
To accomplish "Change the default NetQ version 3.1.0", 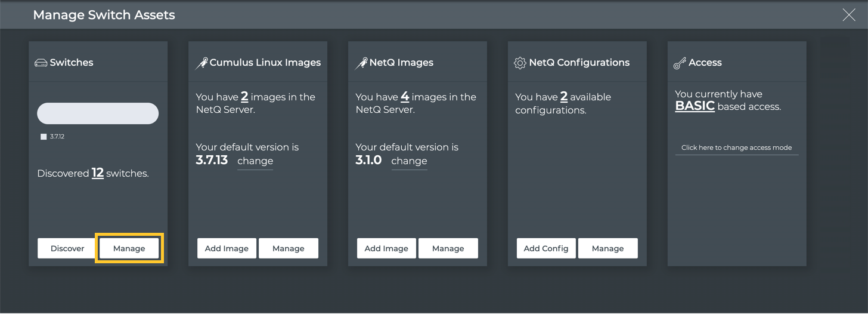I will [x=409, y=161].
